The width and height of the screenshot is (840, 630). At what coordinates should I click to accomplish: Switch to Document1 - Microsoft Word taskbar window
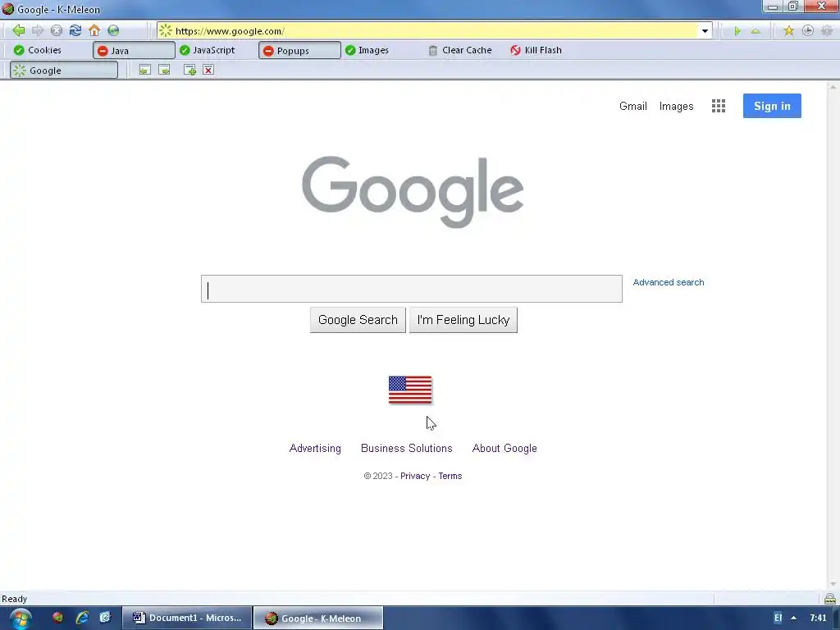coord(187,618)
